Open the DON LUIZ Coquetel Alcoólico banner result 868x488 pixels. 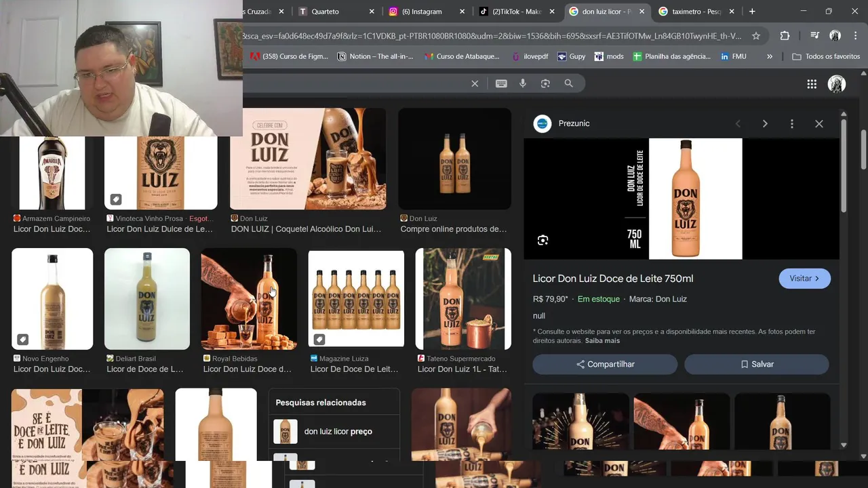(x=308, y=159)
